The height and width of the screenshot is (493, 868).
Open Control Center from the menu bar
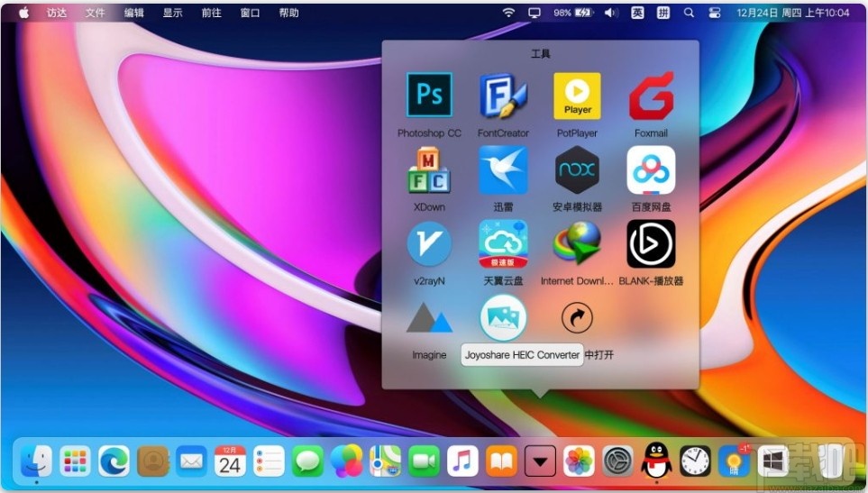(x=715, y=13)
